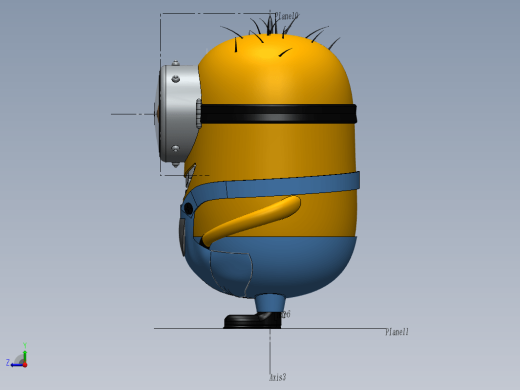Viewport: 520px width, 390px height.
Task: Click the blue leg above the shoe
Action: [x=270, y=303]
